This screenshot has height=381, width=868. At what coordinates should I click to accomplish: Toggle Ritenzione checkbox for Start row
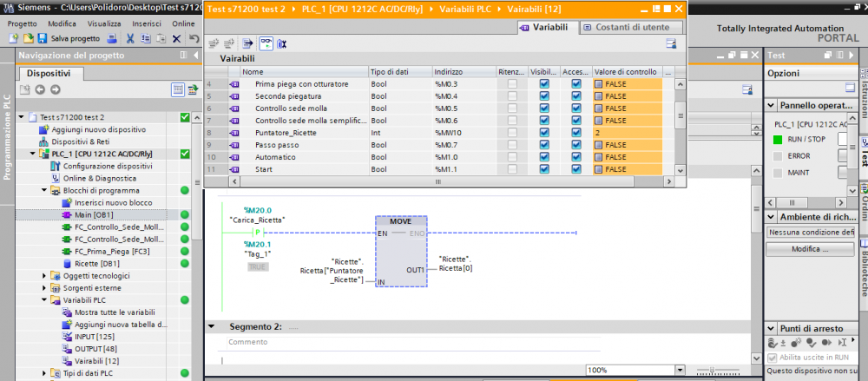click(x=513, y=169)
